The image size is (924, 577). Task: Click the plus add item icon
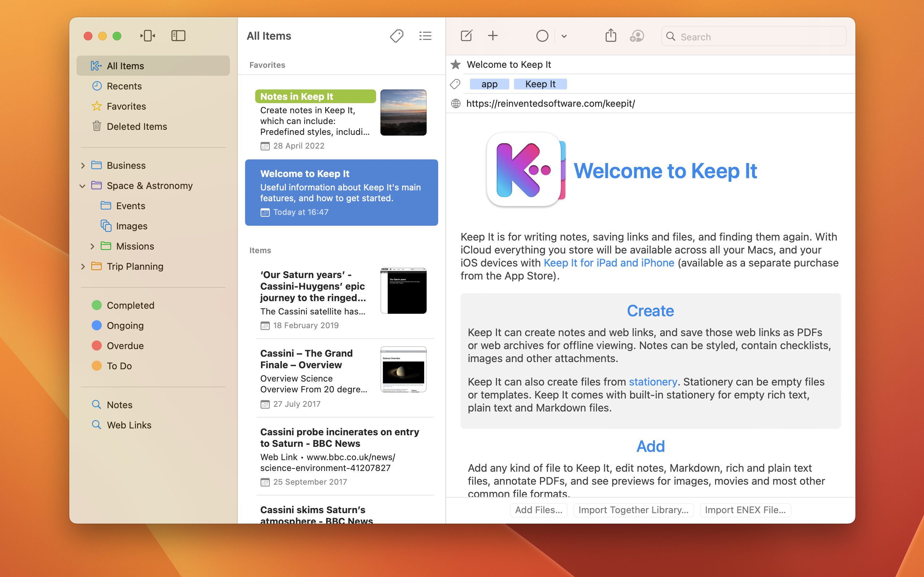(x=493, y=36)
